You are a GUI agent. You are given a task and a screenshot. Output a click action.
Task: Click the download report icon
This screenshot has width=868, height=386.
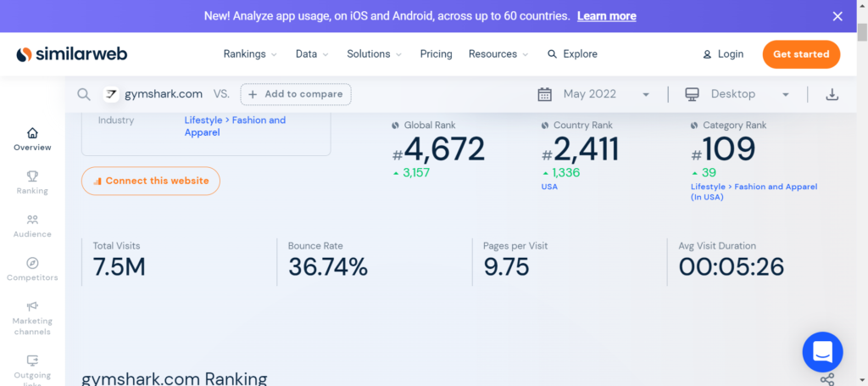pos(832,94)
